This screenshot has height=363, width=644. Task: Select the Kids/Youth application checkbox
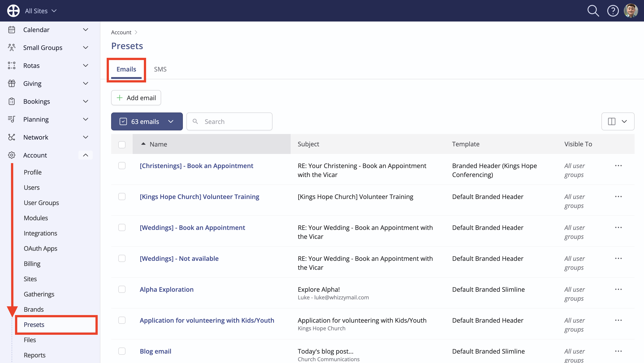tap(122, 320)
